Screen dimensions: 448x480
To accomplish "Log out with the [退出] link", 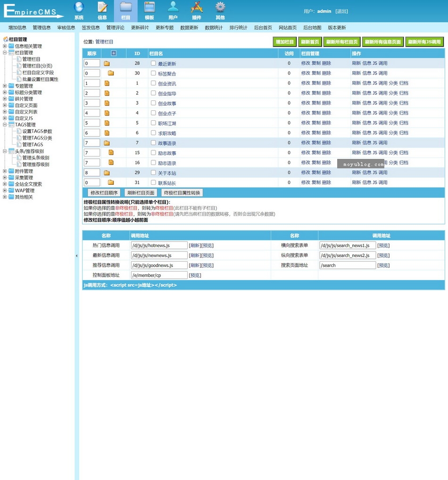I will click(341, 11).
